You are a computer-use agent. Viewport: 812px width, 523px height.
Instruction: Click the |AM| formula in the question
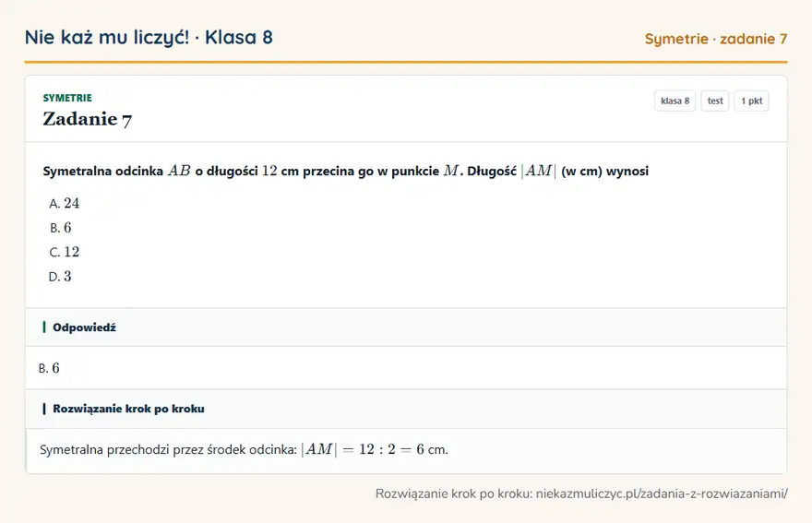(x=539, y=171)
